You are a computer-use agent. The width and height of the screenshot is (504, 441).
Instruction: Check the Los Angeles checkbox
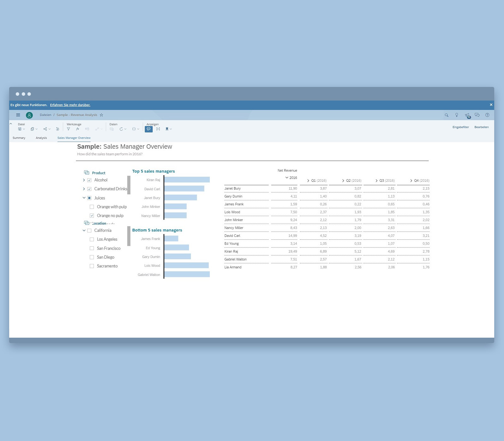click(92, 239)
